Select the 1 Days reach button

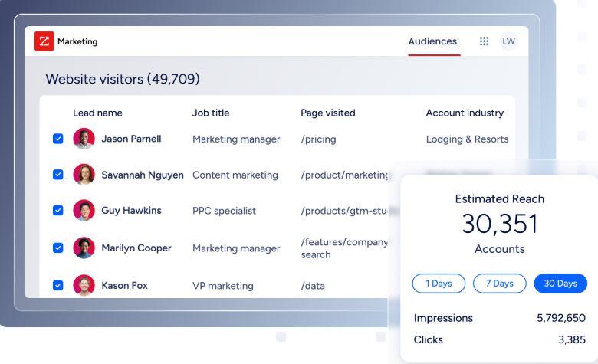(x=439, y=284)
